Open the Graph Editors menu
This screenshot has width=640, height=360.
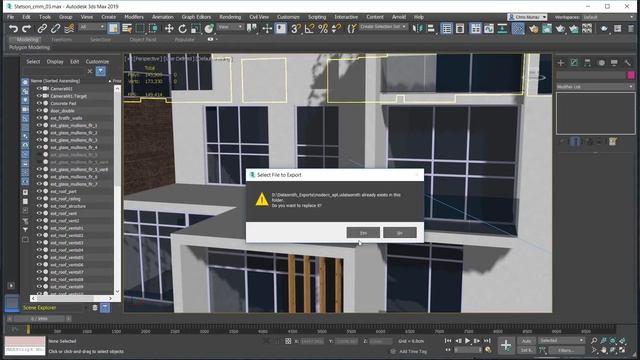(196, 17)
